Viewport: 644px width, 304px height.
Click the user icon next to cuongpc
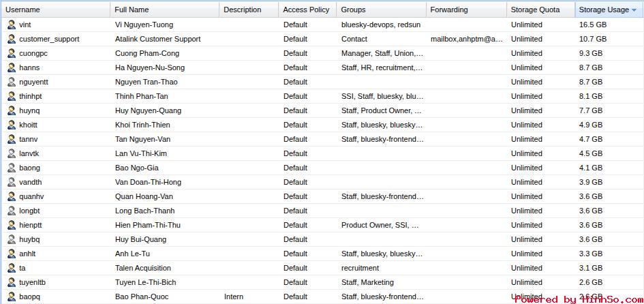12,53
